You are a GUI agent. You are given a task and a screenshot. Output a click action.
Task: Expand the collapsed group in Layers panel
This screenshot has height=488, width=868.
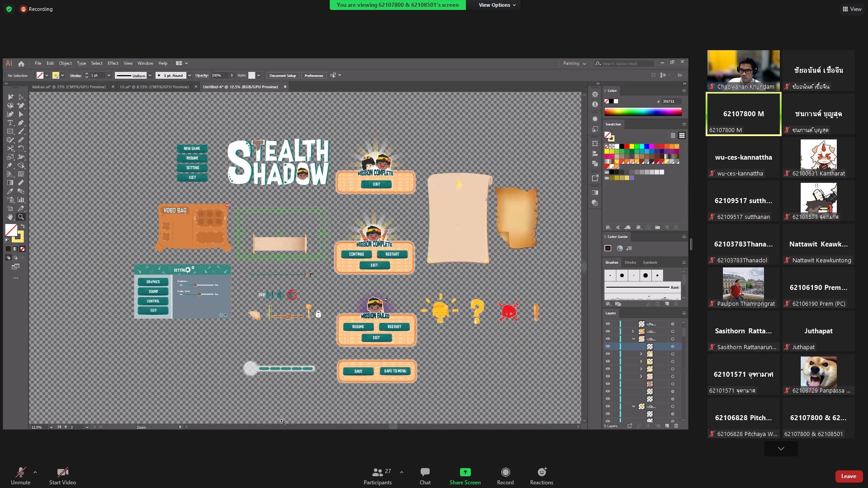(x=633, y=332)
